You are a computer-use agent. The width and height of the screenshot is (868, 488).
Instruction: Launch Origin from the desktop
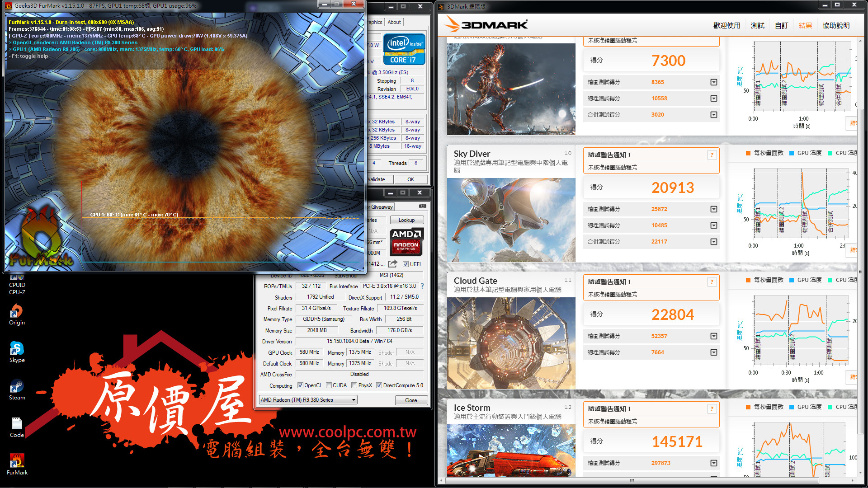[x=17, y=315]
